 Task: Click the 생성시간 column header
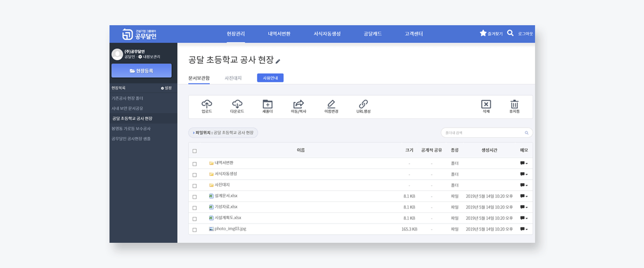coord(489,151)
